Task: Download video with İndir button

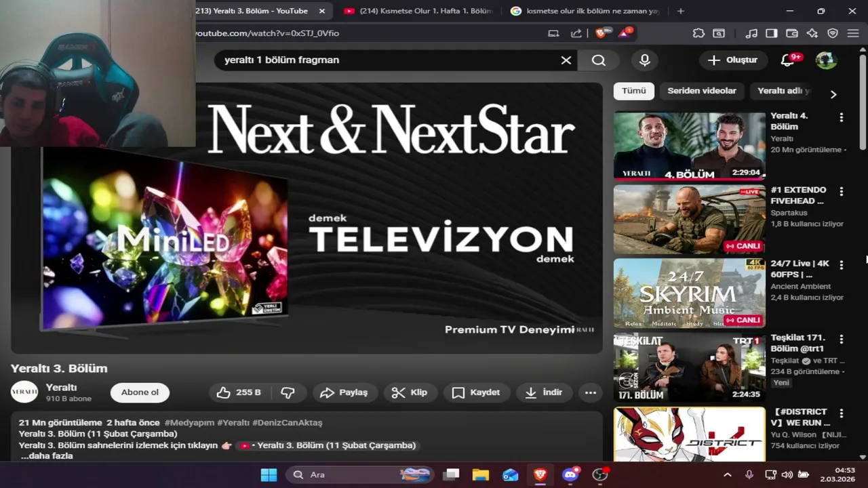Action: coord(545,392)
